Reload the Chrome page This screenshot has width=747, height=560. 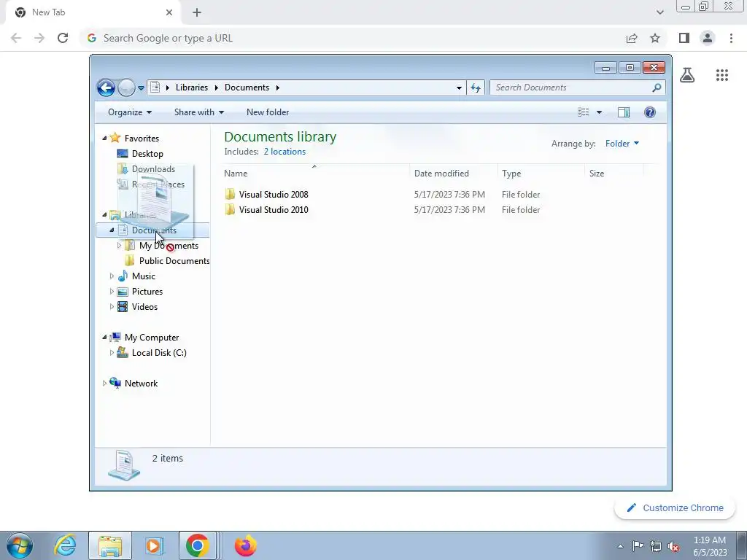[63, 38]
